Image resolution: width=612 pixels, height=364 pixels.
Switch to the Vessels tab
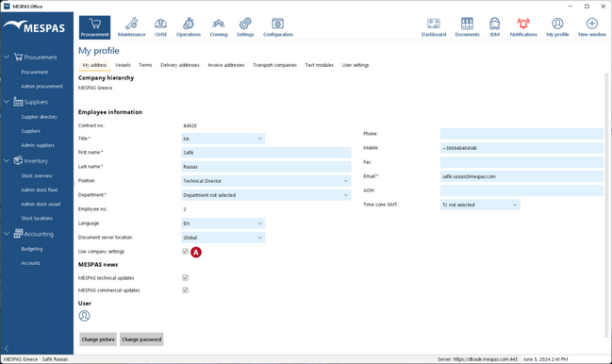[x=123, y=65]
